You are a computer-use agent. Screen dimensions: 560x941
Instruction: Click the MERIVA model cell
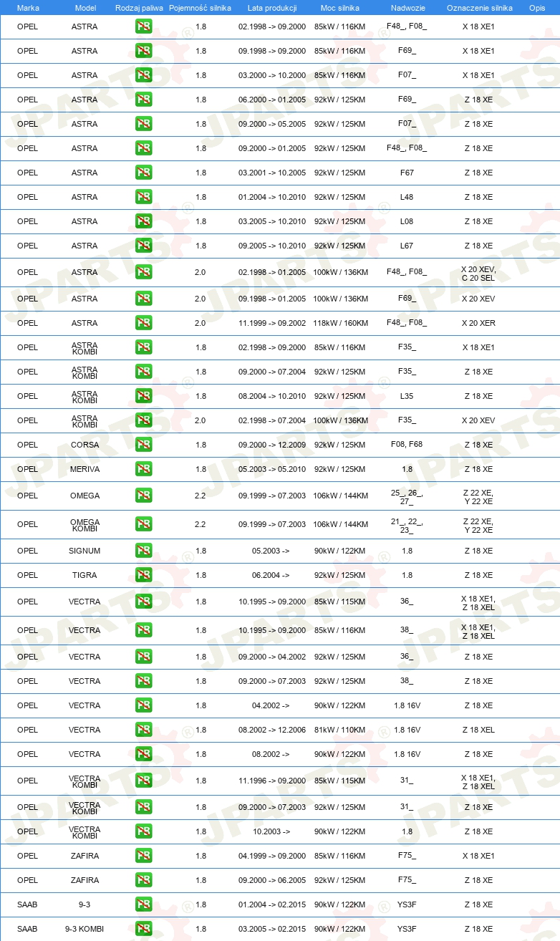(85, 469)
